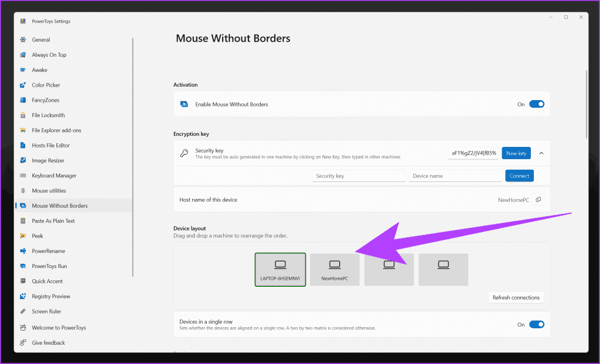Screen dimensions: 600x364
Task: Click the Peek icon
Action: [23, 236]
